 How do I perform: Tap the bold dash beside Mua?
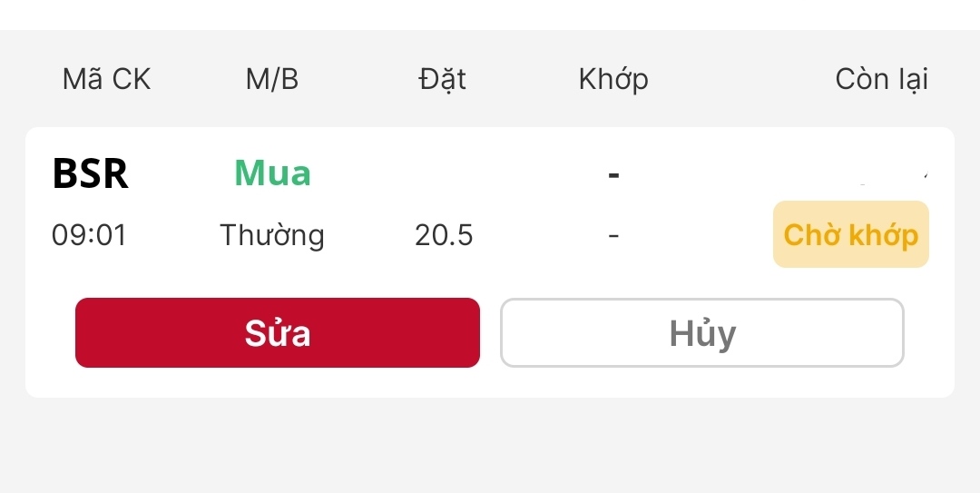pos(613,173)
